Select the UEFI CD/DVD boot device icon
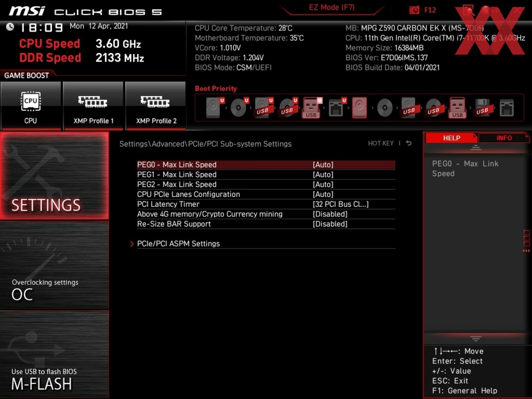Screen dimensions: 532x399 [x=239, y=108]
